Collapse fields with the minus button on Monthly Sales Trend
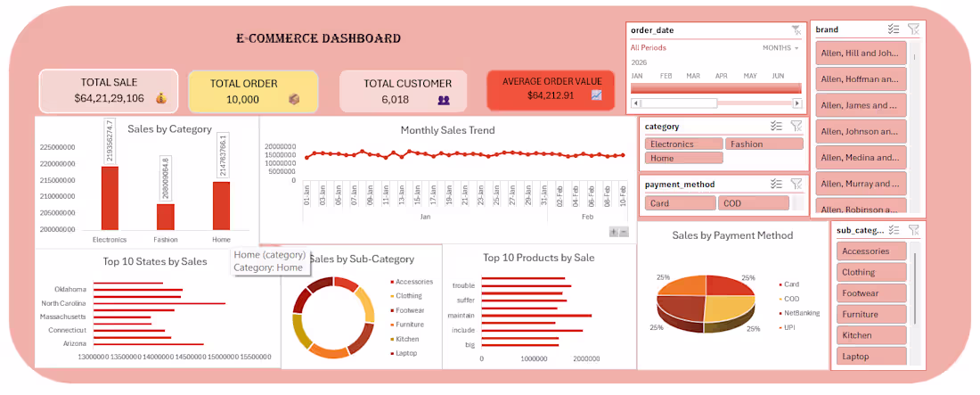 (x=624, y=232)
